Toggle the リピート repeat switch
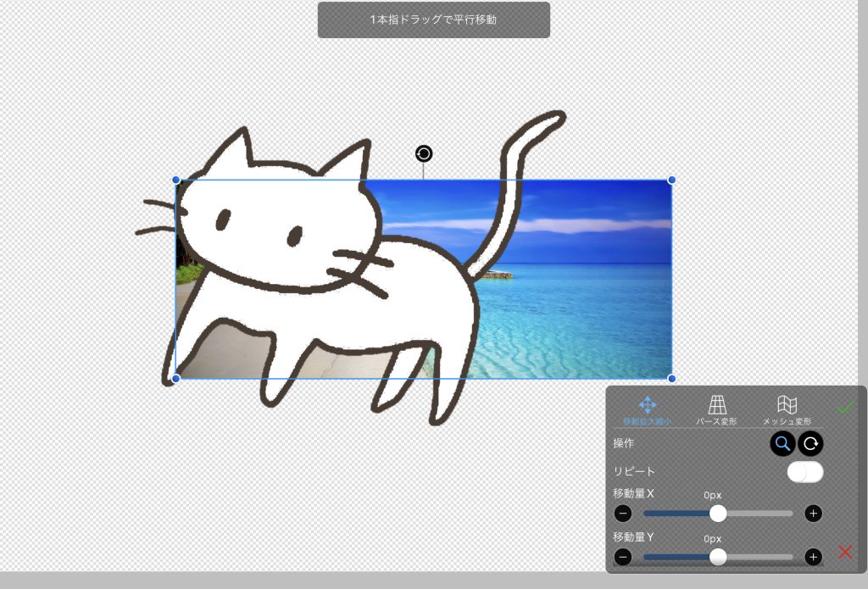 (x=804, y=472)
